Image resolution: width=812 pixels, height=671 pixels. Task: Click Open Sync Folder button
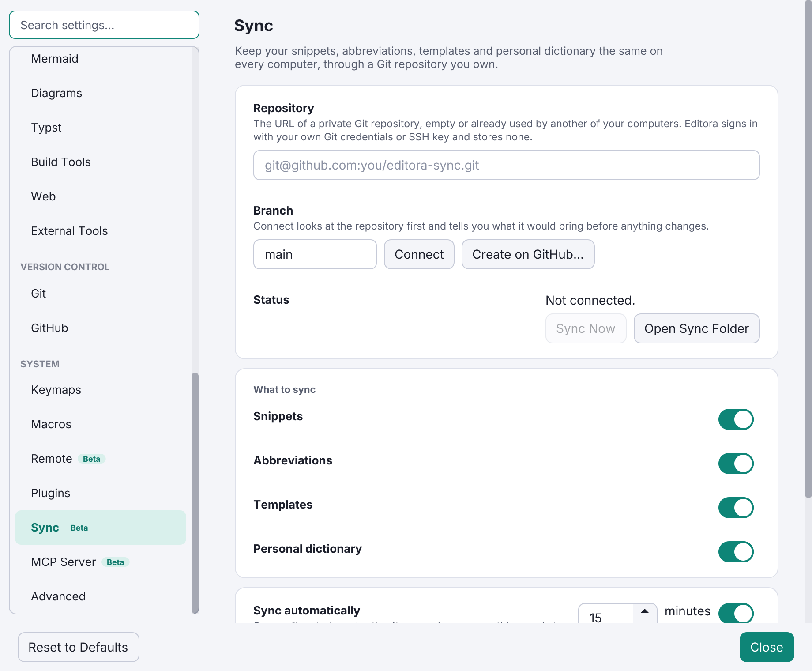pos(696,328)
